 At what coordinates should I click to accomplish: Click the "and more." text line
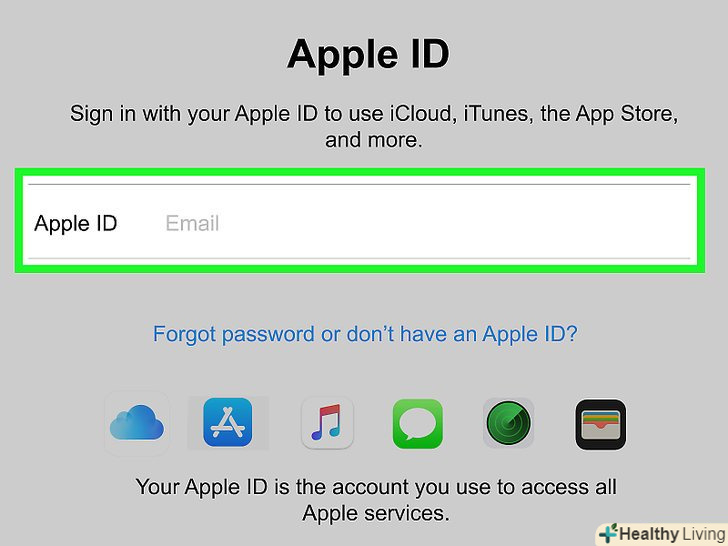coord(374,140)
